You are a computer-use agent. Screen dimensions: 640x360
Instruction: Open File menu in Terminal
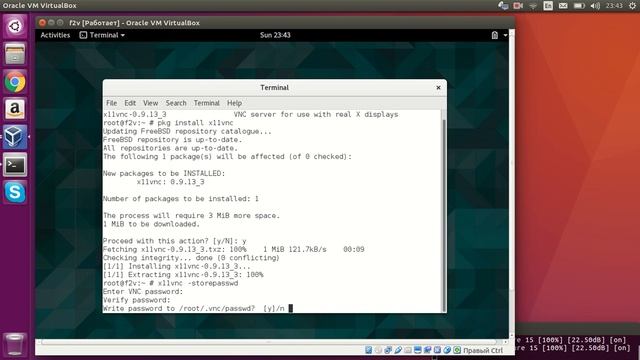[x=111, y=103]
